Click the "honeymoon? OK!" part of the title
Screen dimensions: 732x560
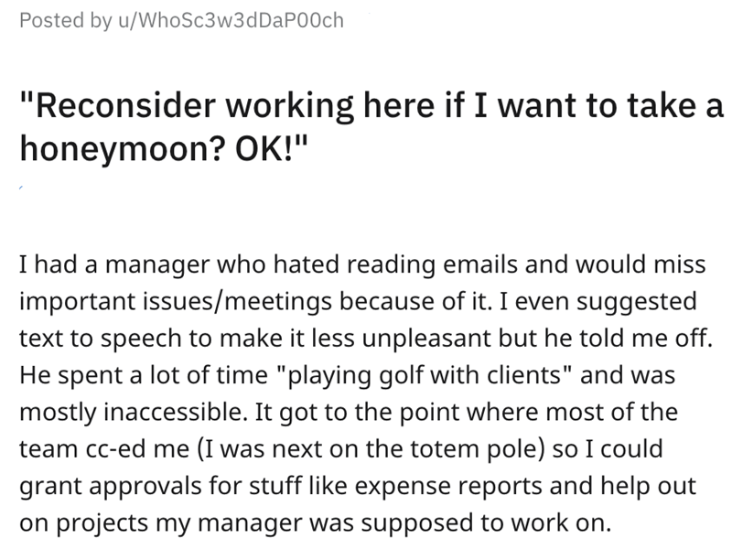tap(164, 149)
